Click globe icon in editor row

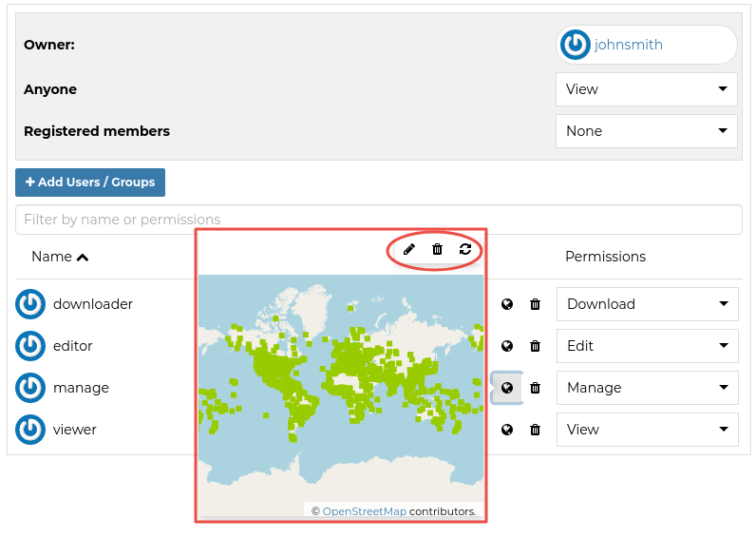tap(507, 346)
